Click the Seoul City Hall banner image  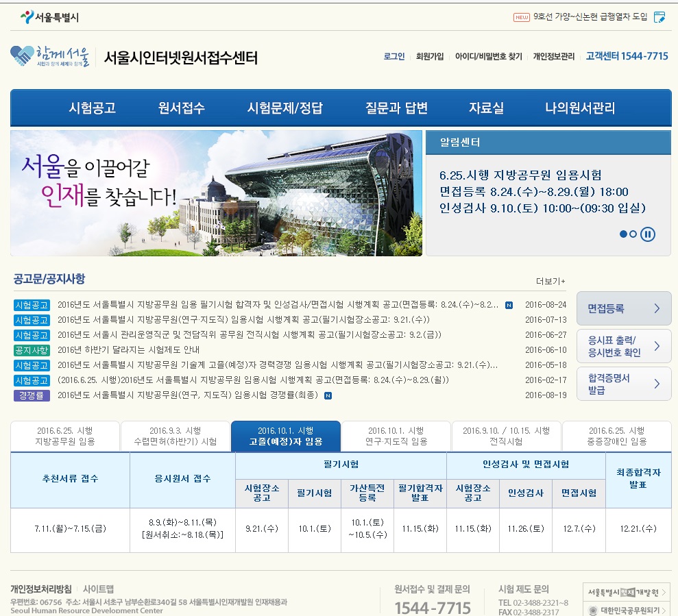click(216, 193)
